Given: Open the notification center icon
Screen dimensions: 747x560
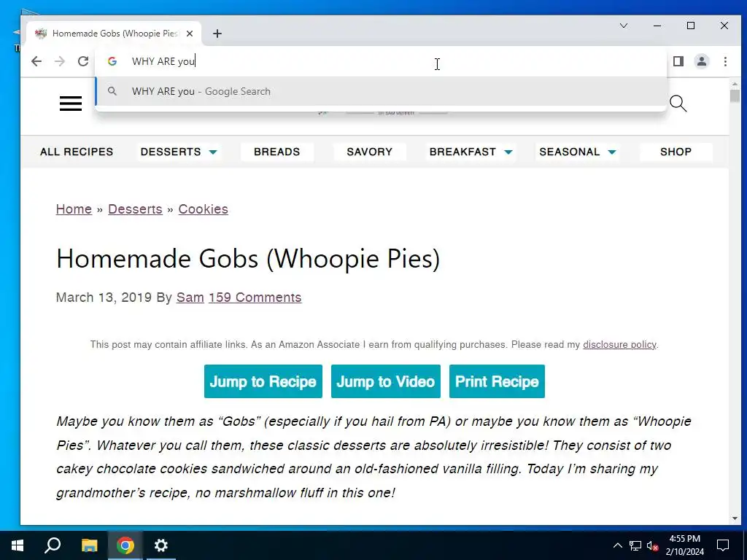Looking at the screenshot, I should coord(723,545).
